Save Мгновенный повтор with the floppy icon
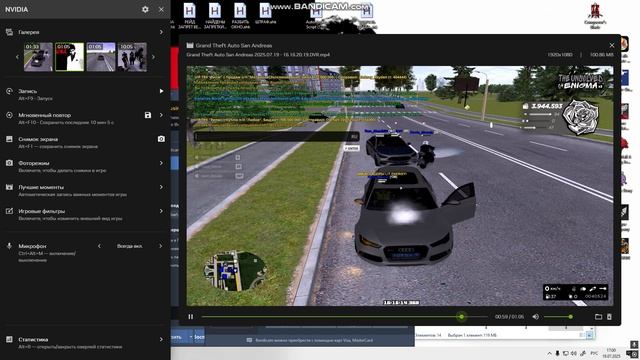The height and width of the screenshot is (360, 640). (x=148, y=115)
